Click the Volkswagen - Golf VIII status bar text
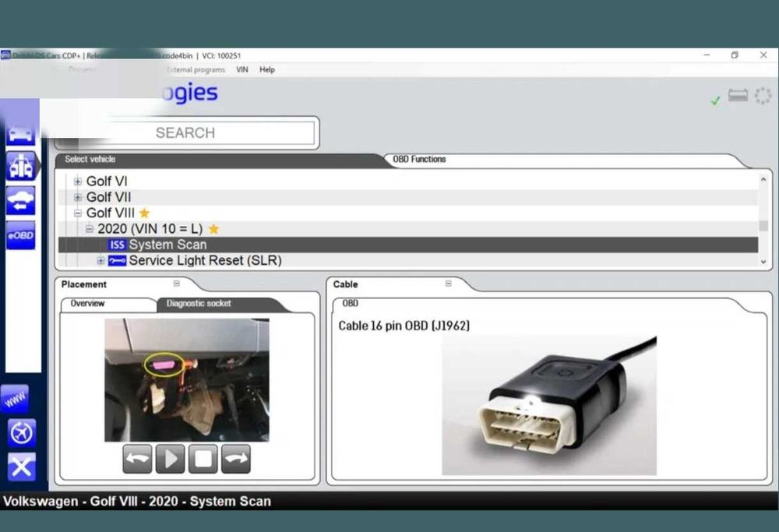779x532 pixels. click(137, 501)
